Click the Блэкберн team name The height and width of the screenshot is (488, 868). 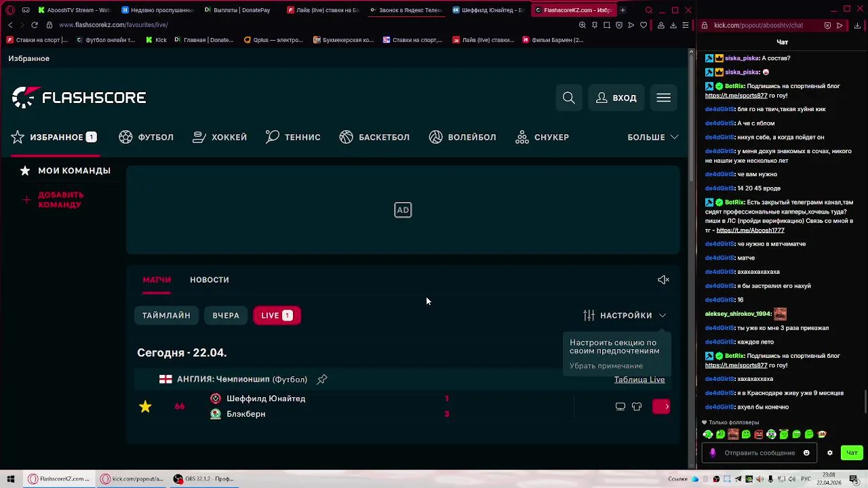(x=245, y=414)
